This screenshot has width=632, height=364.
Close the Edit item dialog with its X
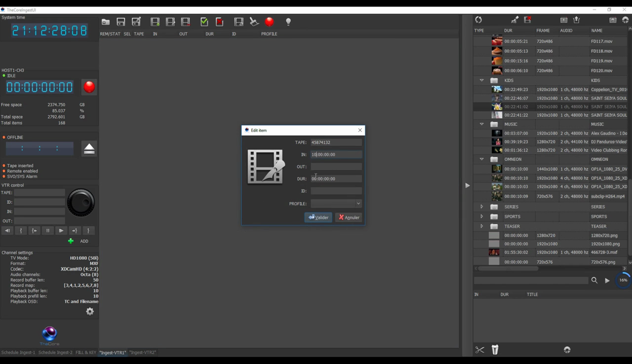360,130
